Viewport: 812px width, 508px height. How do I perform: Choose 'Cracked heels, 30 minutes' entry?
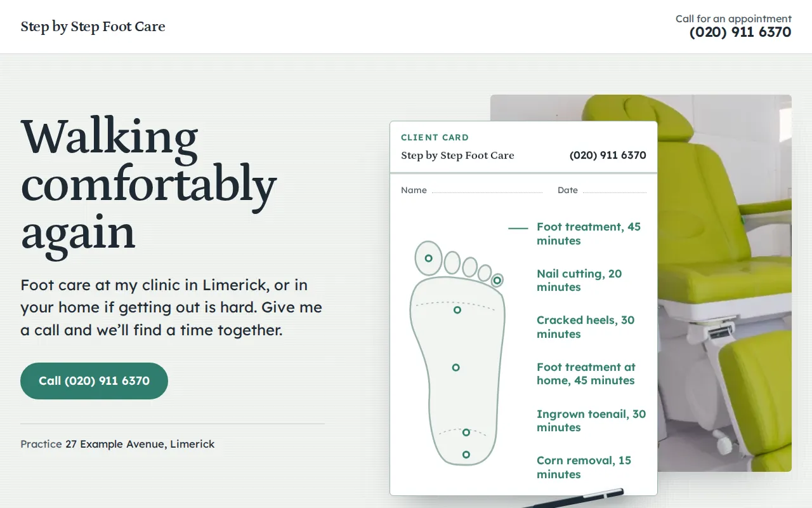[586, 327]
